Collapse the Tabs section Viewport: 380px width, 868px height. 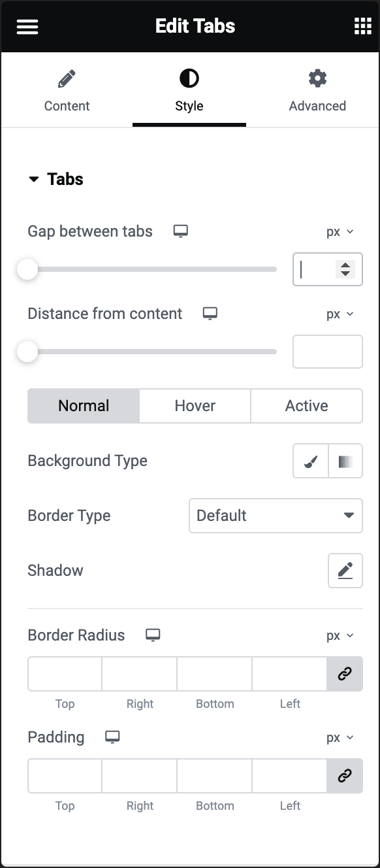point(34,178)
